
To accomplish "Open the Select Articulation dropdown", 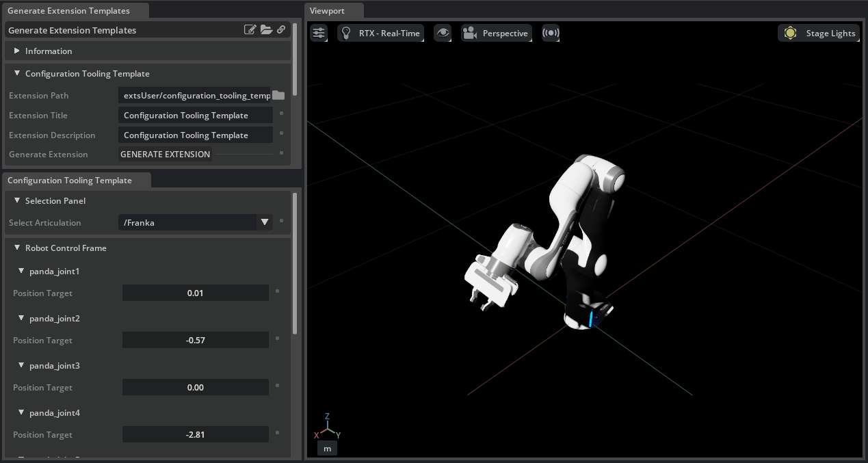I will pos(264,222).
